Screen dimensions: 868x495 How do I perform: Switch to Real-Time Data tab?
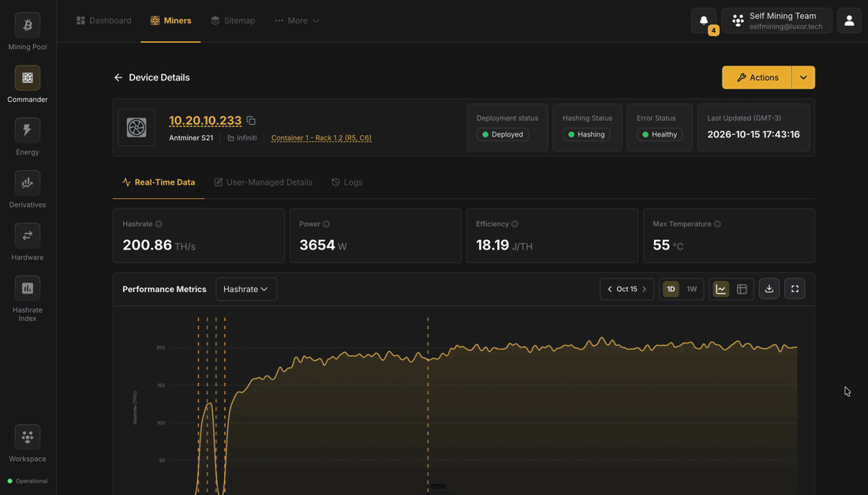pos(159,182)
